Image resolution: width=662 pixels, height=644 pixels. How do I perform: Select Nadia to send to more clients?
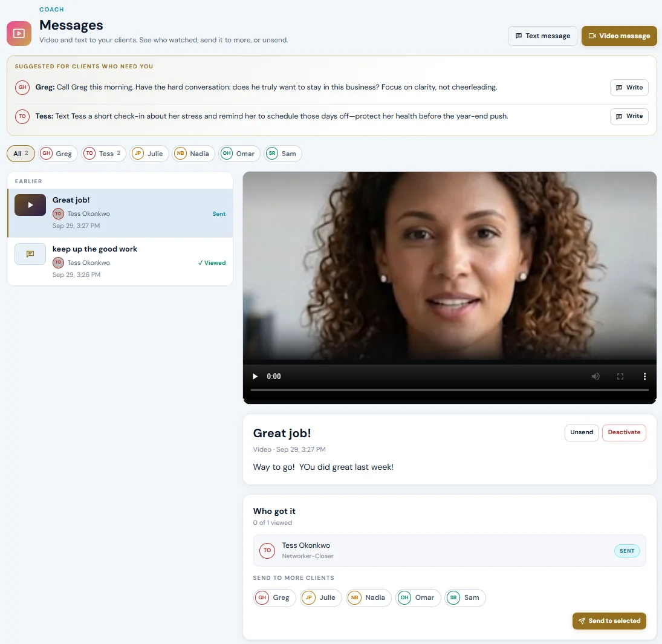point(369,597)
